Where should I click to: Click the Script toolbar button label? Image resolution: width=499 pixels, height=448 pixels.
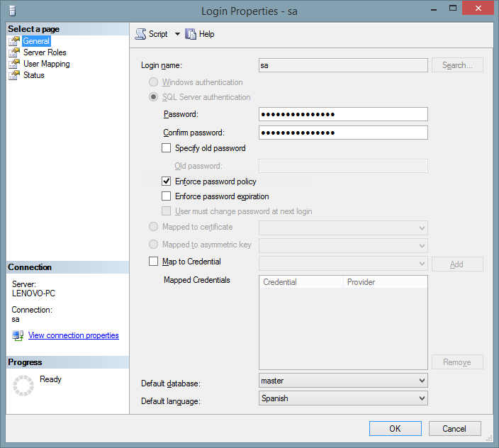point(158,34)
